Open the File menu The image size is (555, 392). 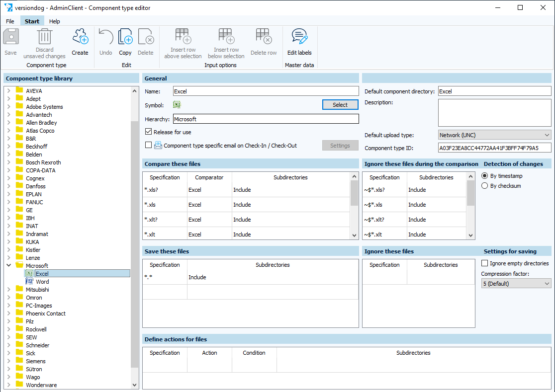pos(10,21)
